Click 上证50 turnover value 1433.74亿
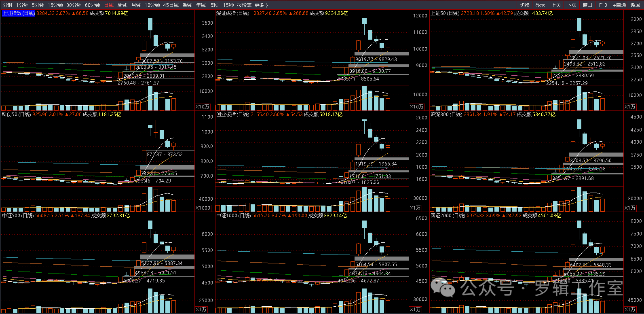The image size is (644, 314). click(541, 13)
